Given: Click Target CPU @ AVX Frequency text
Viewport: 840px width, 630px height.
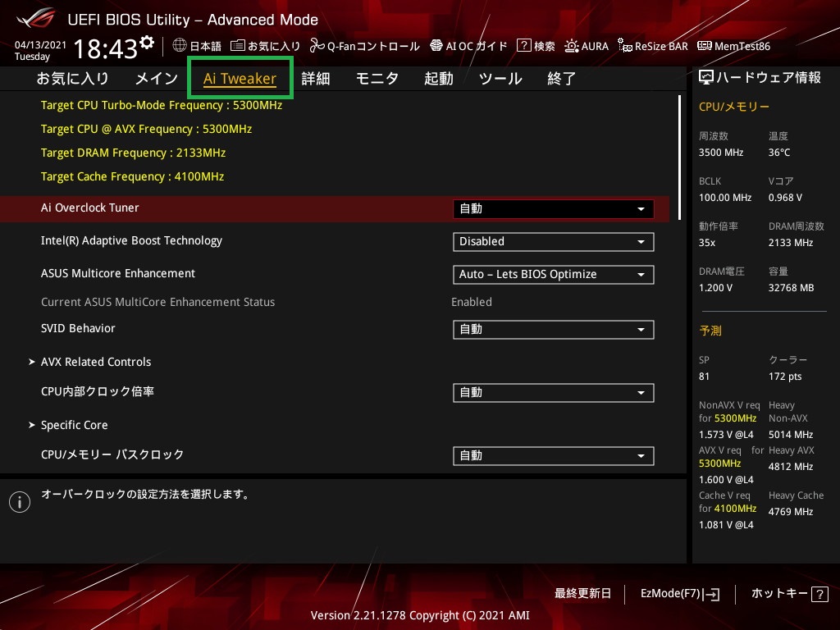Looking at the screenshot, I should click(146, 129).
